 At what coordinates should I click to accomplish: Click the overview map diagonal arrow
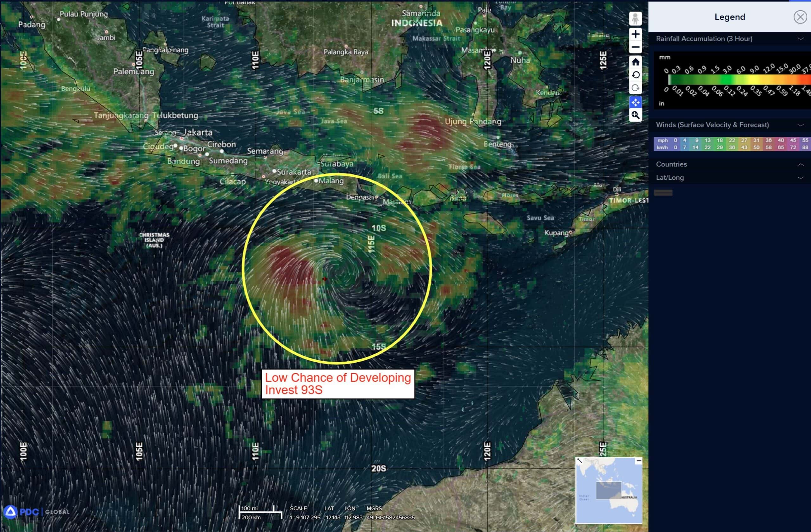(x=580, y=461)
